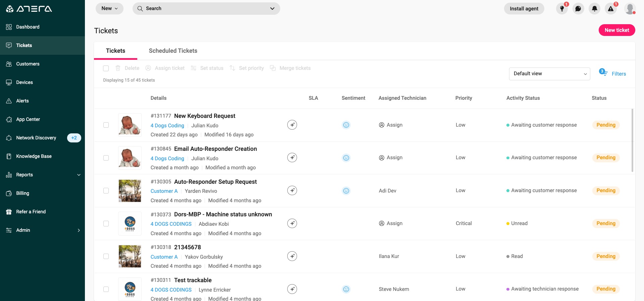Click the Filters icon with badge
This screenshot has height=301, width=644.
[603, 73]
